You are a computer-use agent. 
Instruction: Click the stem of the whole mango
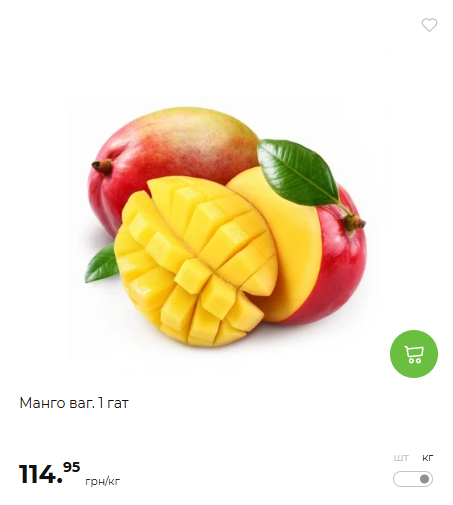(x=102, y=167)
